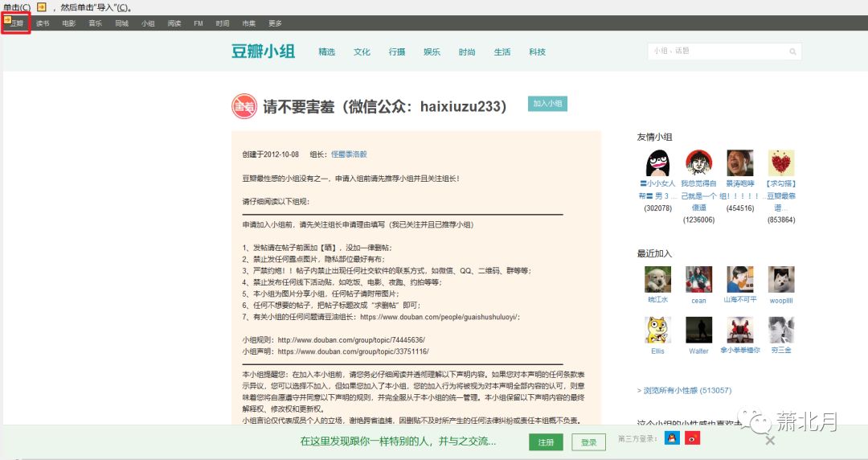Open 时间 in the top navigation

pos(223,23)
